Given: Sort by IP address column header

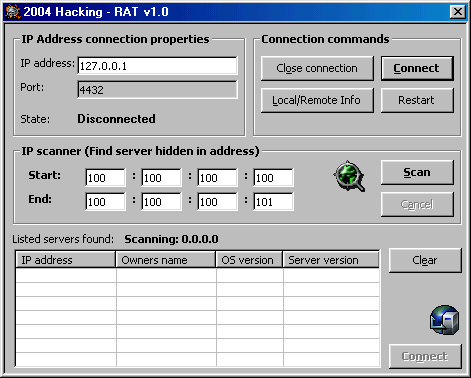Looking at the screenshot, I should [x=65, y=260].
